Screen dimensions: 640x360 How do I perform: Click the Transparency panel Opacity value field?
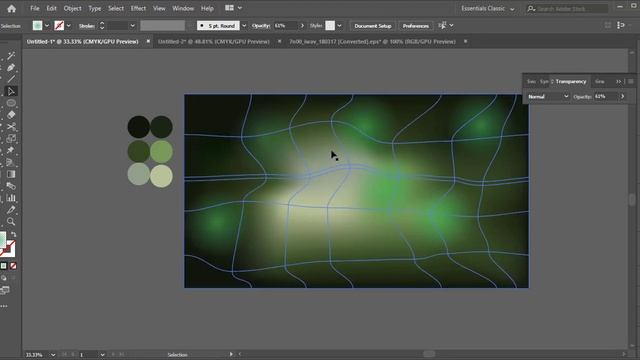(605, 97)
